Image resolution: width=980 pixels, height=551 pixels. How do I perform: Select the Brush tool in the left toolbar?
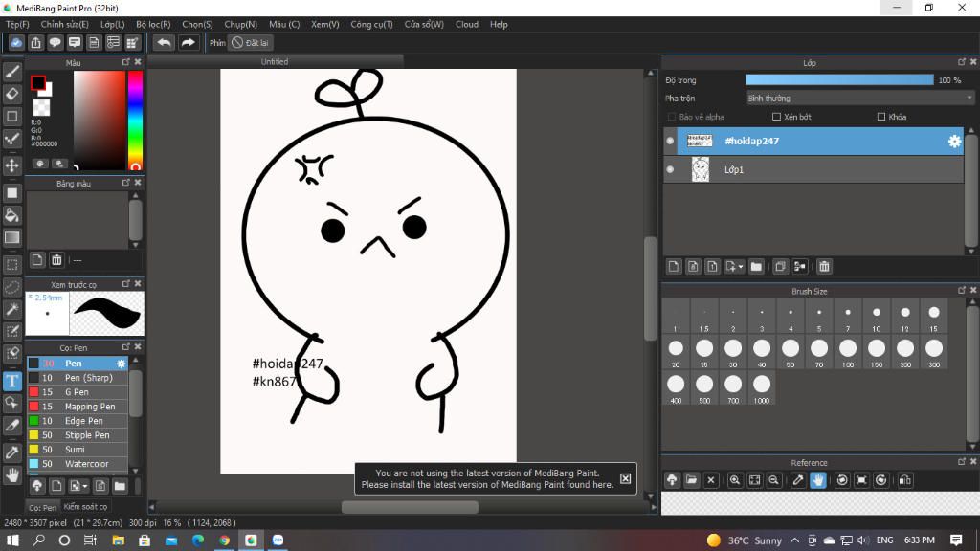pos(11,72)
